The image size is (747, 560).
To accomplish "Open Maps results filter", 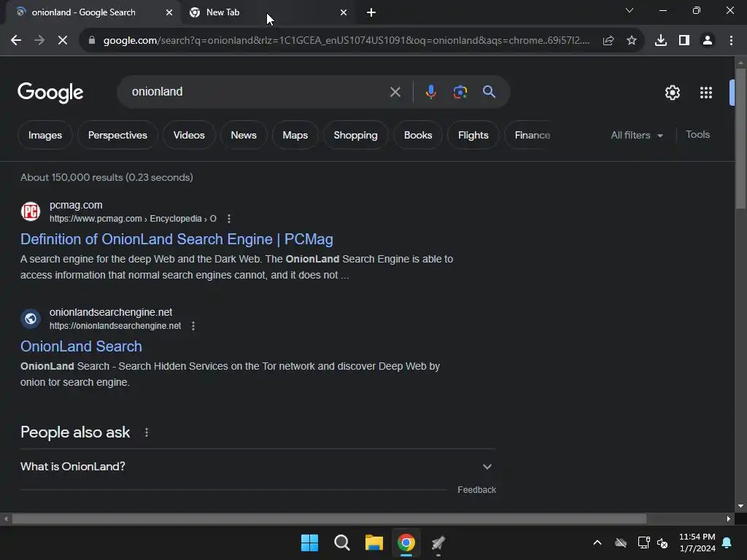I will (x=295, y=135).
